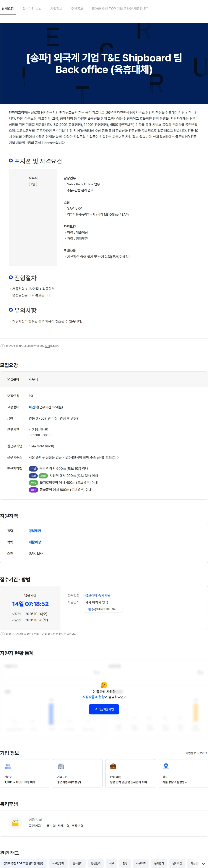Screen dimensions: 208x868
Task: Go to the 추천공고 tab
Action: (x=77, y=9)
